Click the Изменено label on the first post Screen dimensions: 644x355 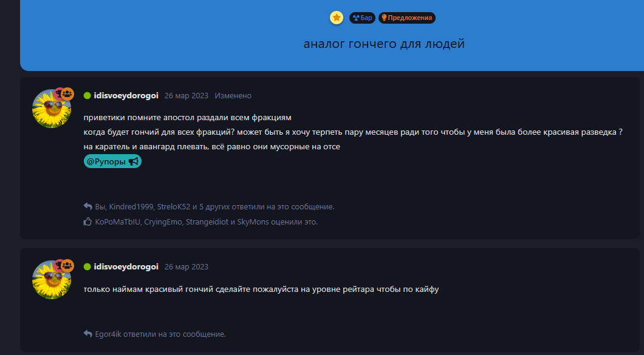point(233,96)
